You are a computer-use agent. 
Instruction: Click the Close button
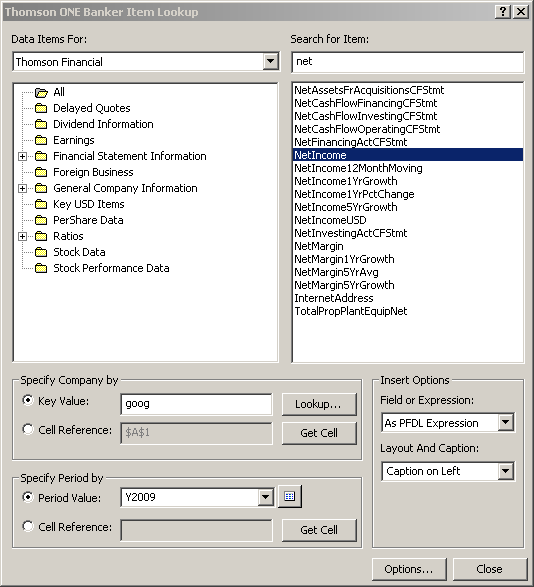pyautogui.click(x=490, y=569)
